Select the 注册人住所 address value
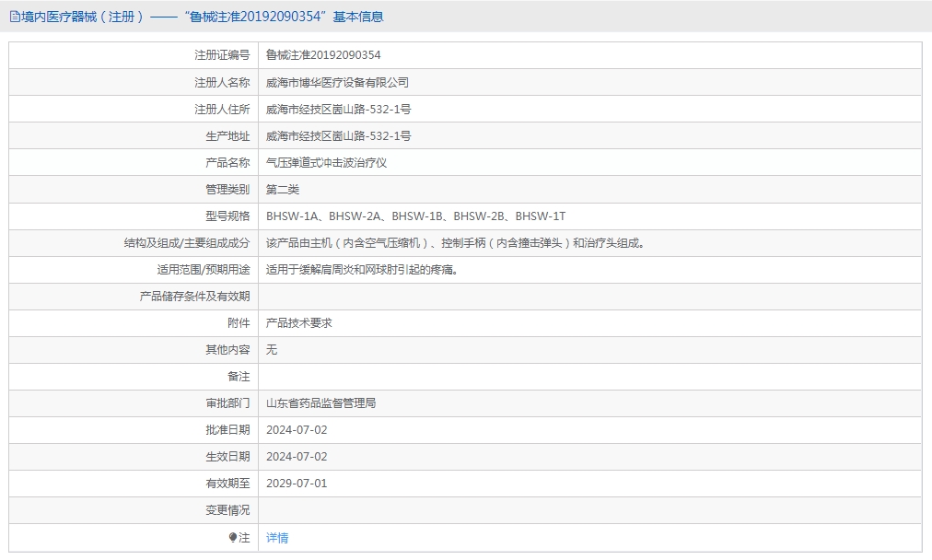Screen dimensions: 932x560 click(x=338, y=110)
